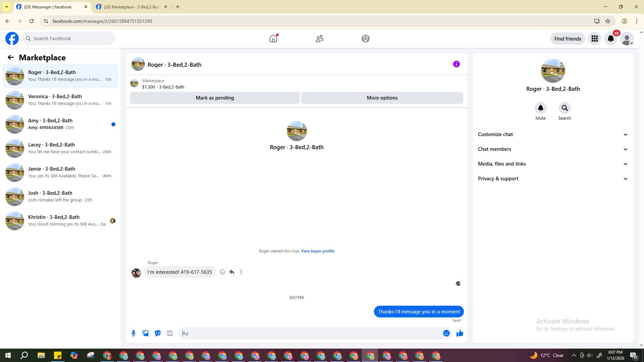Toggle the conversation information panel
Viewport: 644px width, 362px height.
point(456,64)
